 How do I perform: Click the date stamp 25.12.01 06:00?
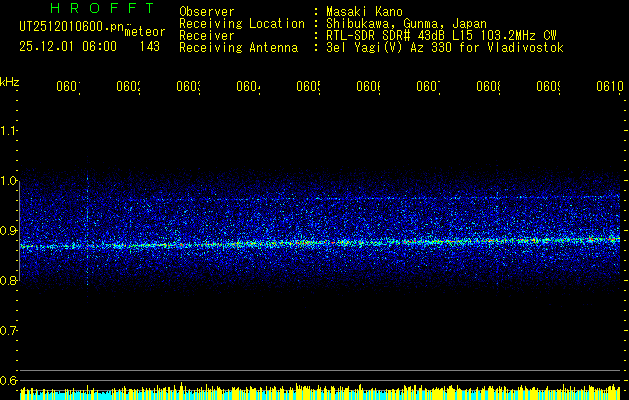click(68, 46)
